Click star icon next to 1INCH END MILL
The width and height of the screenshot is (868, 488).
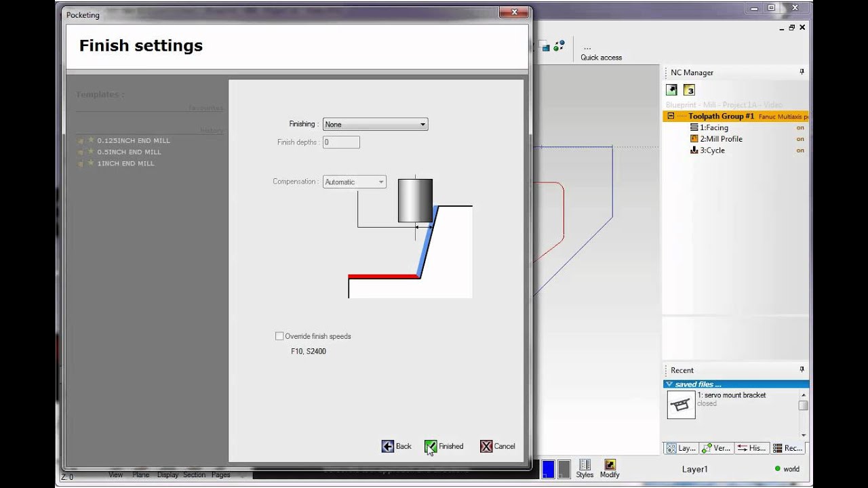coord(90,163)
